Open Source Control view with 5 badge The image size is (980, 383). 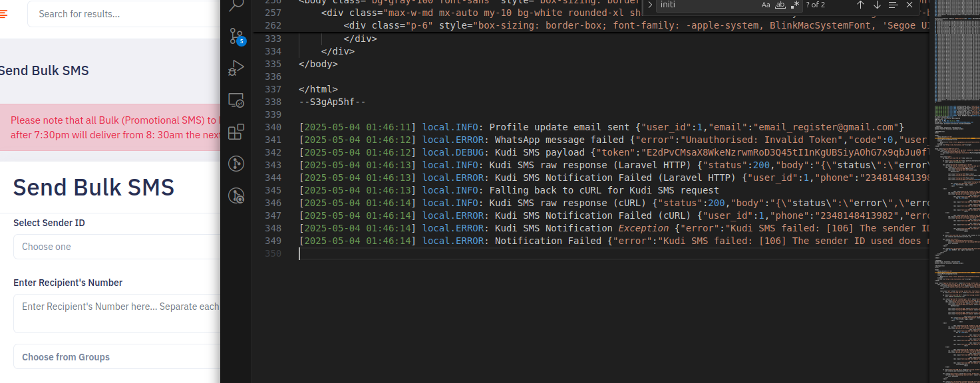coord(236,36)
